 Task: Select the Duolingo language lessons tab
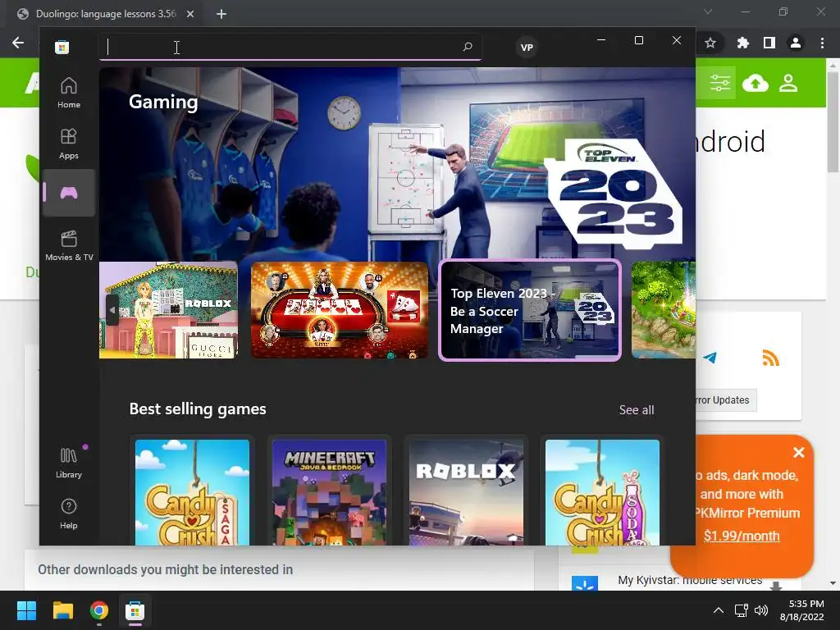tap(106, 14)
